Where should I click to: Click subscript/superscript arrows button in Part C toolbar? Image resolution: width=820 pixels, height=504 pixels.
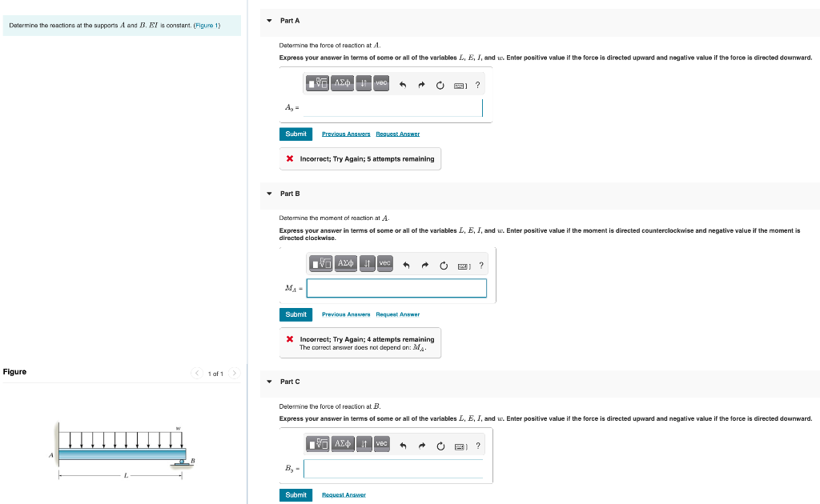(x=364, y=444)
